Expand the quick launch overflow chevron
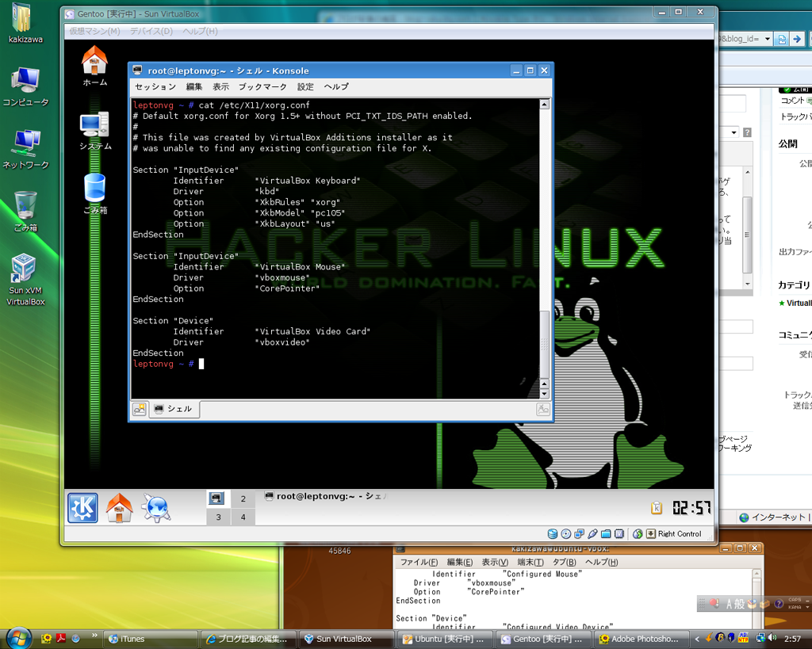 click(94, 636)
